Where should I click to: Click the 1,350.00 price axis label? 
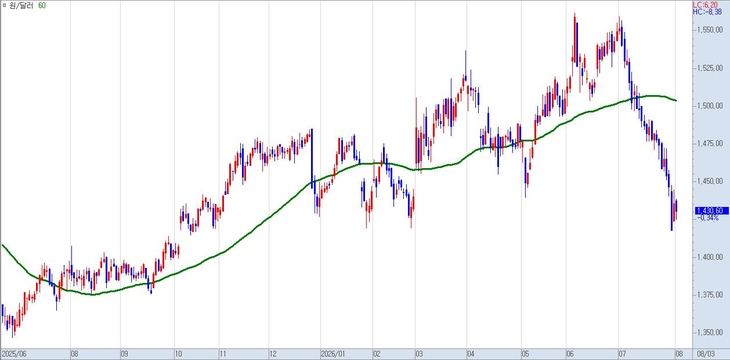pyautogui.click(x=710, y=333)
